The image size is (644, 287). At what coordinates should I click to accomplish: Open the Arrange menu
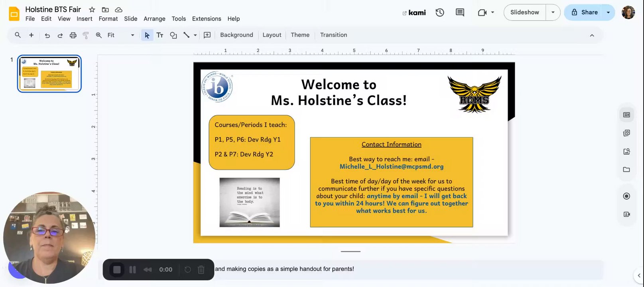coord(154,19)
